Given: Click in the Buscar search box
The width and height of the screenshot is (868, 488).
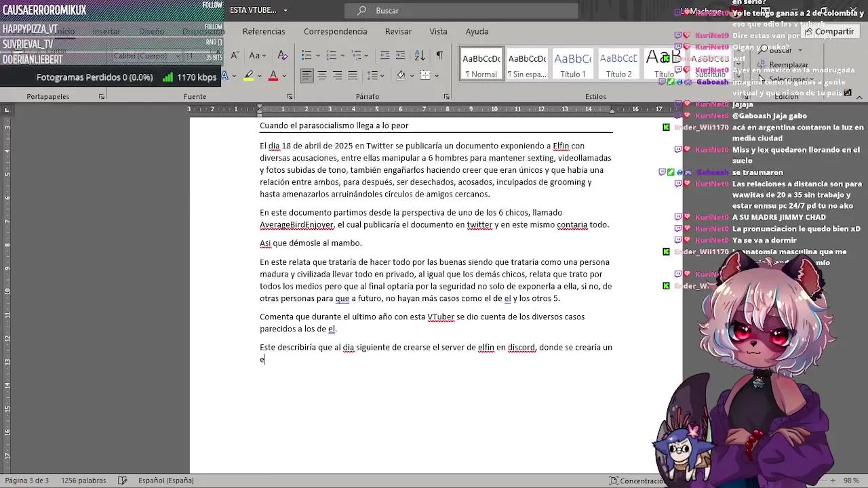Looking at the screenshot, I should coord(461,10).
